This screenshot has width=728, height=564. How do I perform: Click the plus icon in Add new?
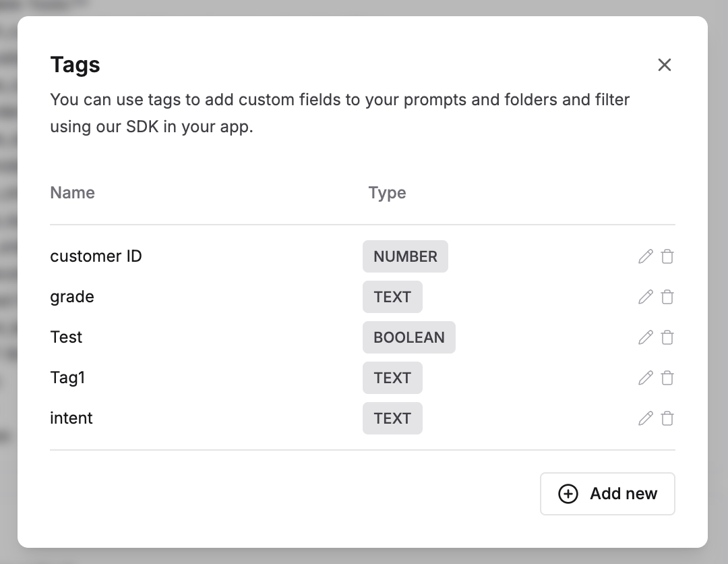coord(568,494)
